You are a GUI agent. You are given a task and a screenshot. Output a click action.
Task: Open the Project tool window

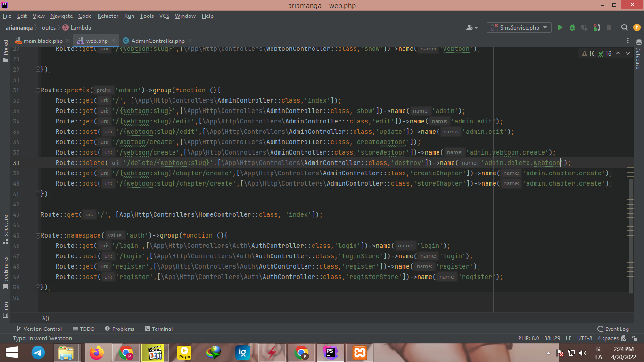[6, 48]
